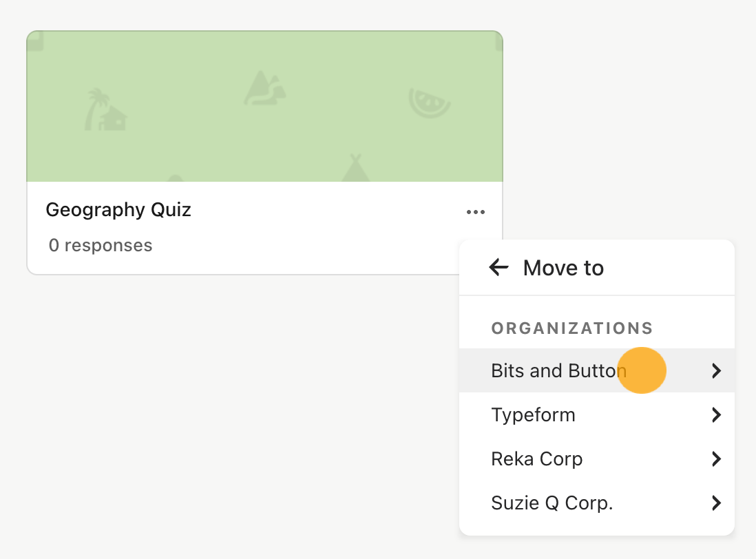Expand the Bits and Button chevron arrow
The width and height of the screenshot is (756, 559).
[717, 370]
